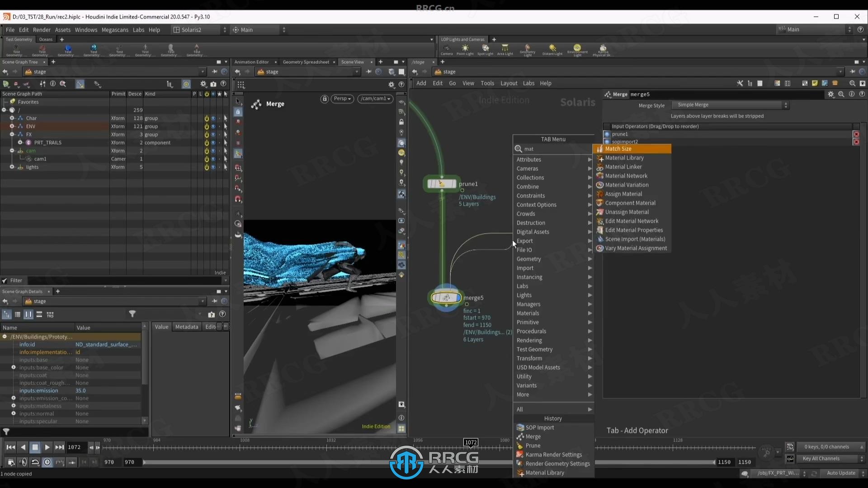The image size is (868, 488).
Task: Click the Area Light shelf tool
Action: [x=505, y=50]
